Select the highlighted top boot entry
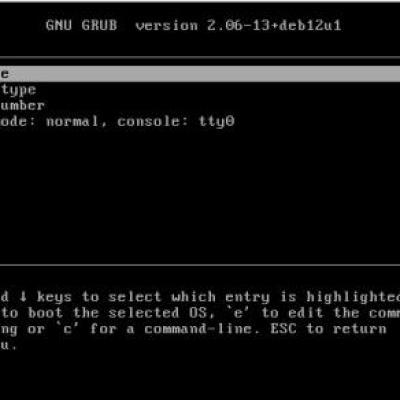The height and width of the screenshot is (400, 400). coord(200,74)
